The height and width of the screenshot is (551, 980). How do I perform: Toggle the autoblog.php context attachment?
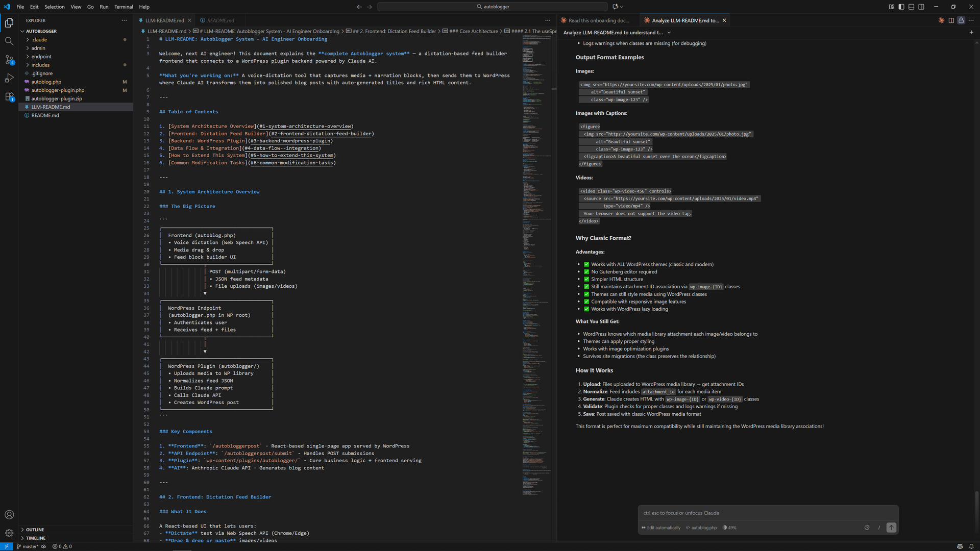point(701,528)
